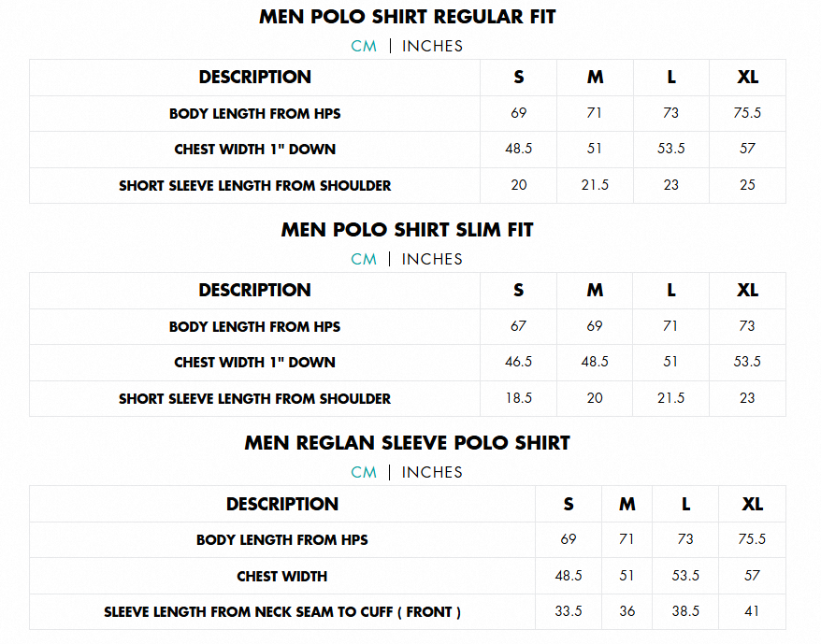Click Slim Fit Chest Width 1" Down row label
The height and width of the screenshot is (644, 821).
click(254, 363)
